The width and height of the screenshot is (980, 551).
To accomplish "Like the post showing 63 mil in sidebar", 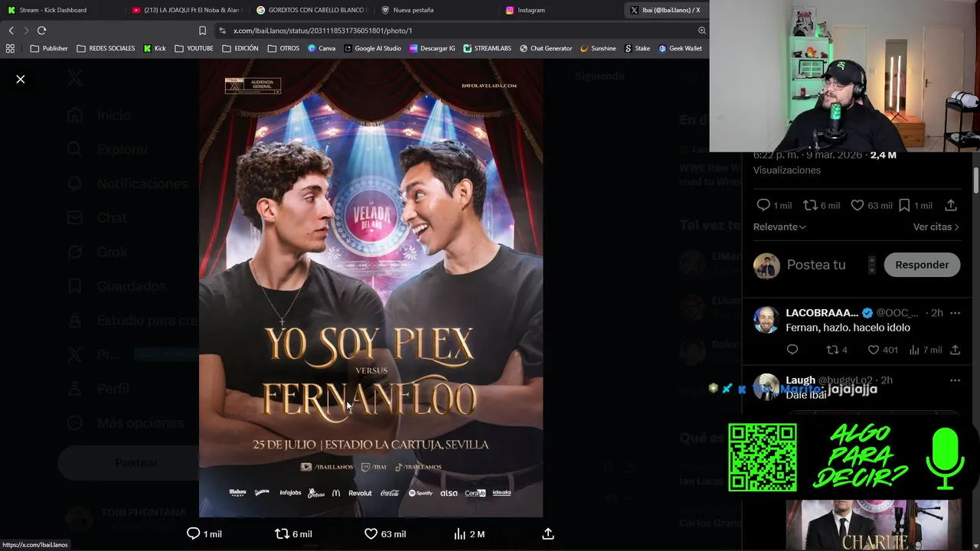I will point(857,205).
